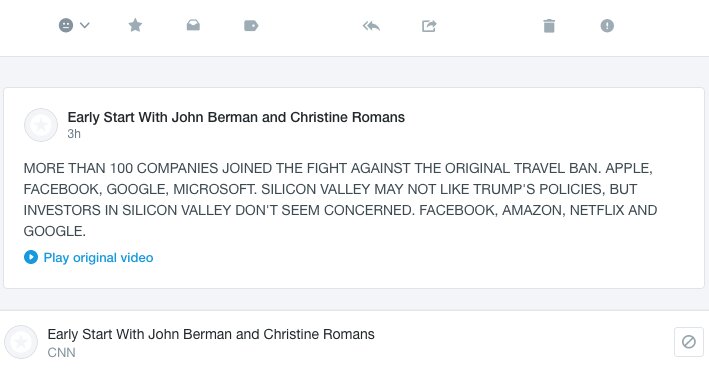
Task: Block the sender using the ban icon
Action: pos(689,342)
